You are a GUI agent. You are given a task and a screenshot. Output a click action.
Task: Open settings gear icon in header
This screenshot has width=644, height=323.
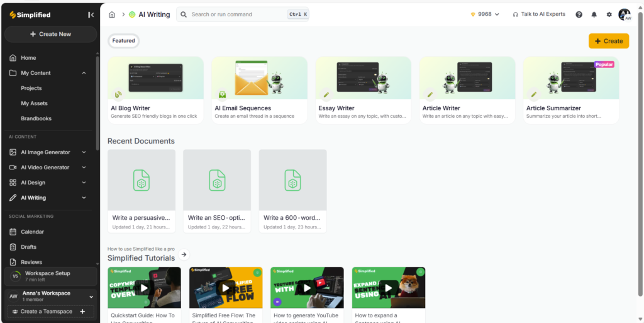point(609,14)
